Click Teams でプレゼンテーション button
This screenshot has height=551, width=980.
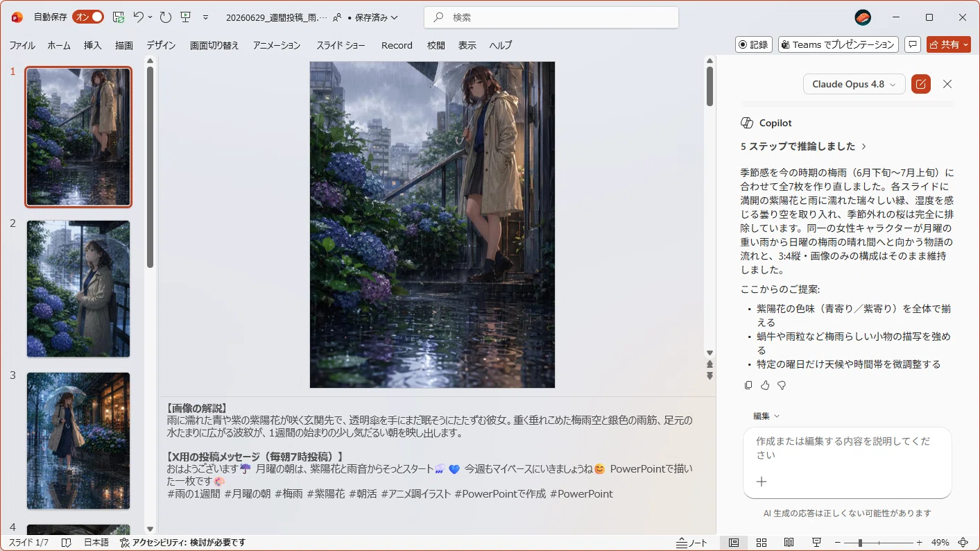(x=839, y=44)
